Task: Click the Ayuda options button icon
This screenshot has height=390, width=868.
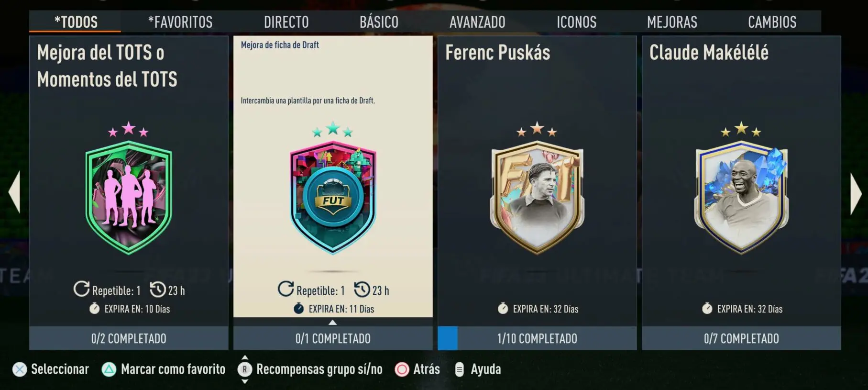Action: [459, 369]
